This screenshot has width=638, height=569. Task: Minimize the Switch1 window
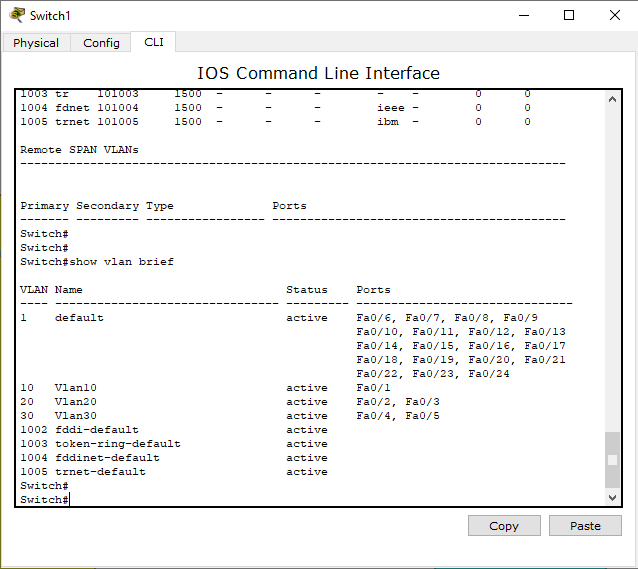click(x=524, y=15)
